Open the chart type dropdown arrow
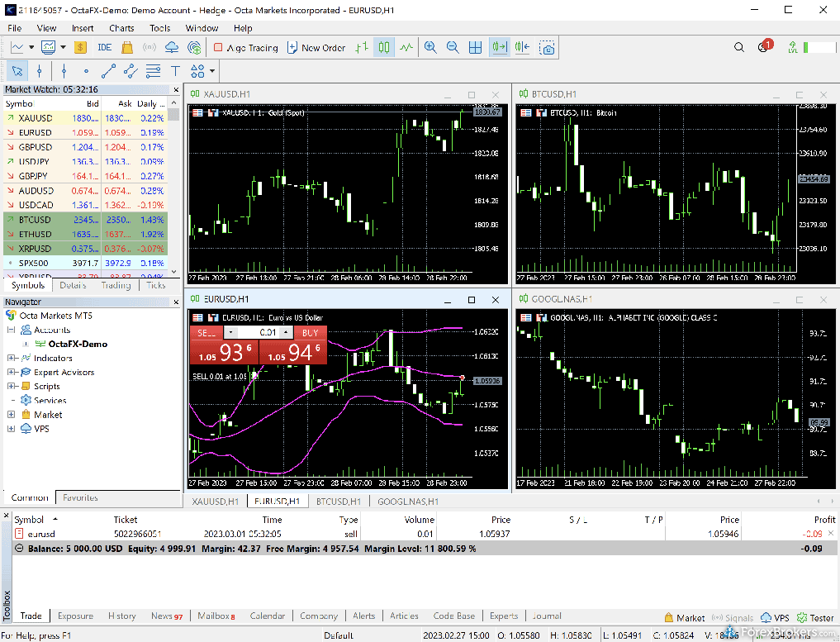This screenshot has height=642, width=840. [31, 48]
